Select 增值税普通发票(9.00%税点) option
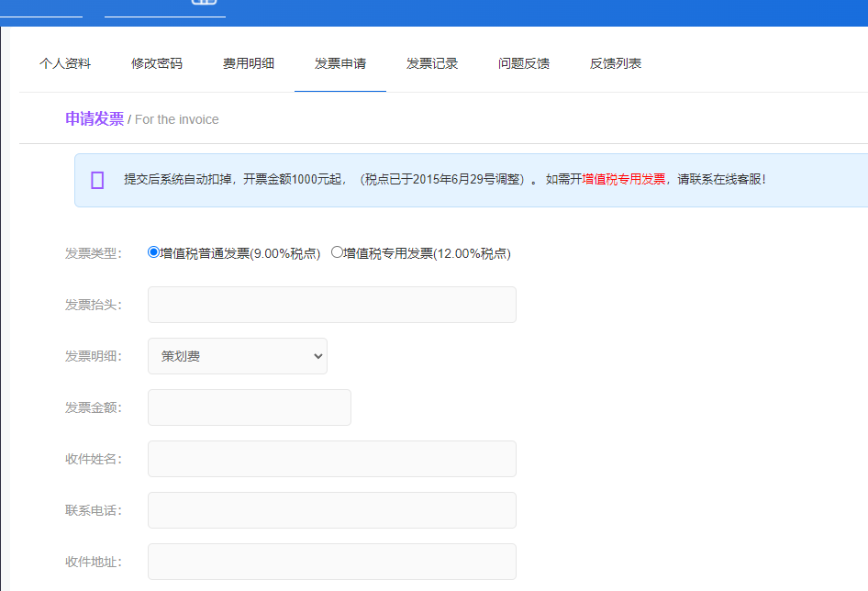The image size is (868, 591). point(152,252)
